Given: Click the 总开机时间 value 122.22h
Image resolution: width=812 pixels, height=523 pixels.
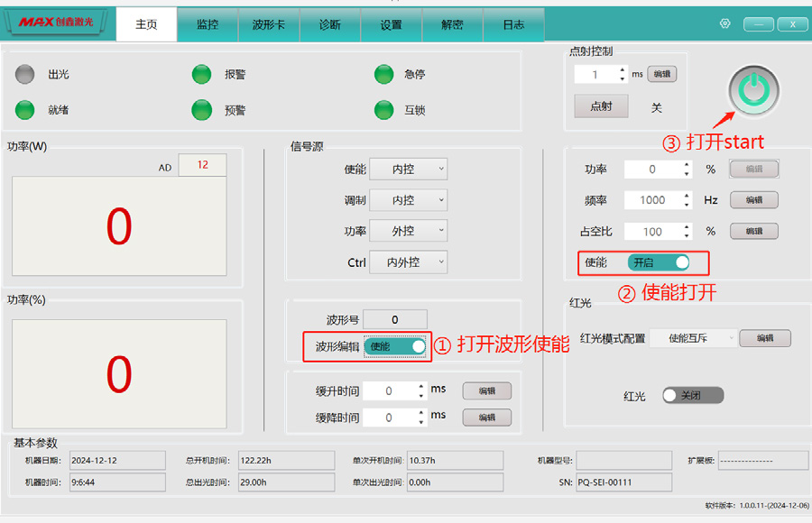Looking at the screenshot, I should [x=286, y=461].
